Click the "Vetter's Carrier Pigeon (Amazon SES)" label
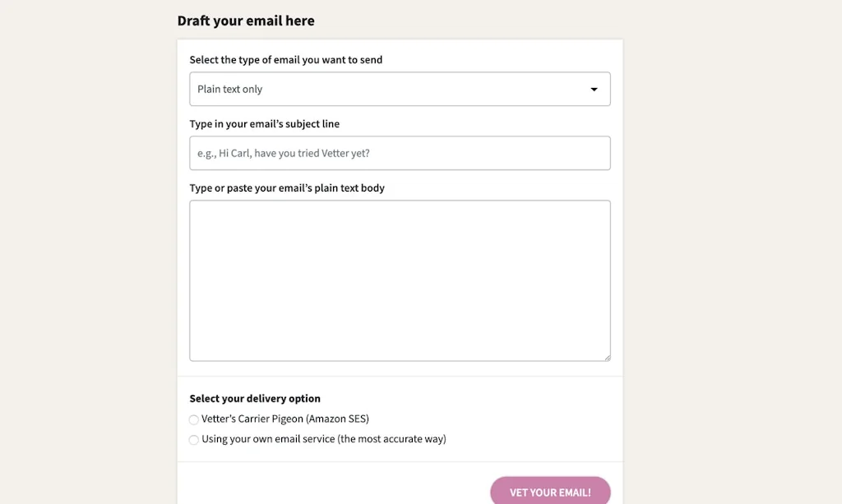842x504 pixels. [285, 419]
